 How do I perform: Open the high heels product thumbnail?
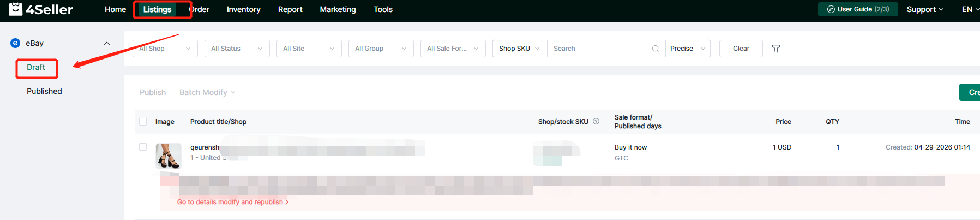[x=169, y=156]
